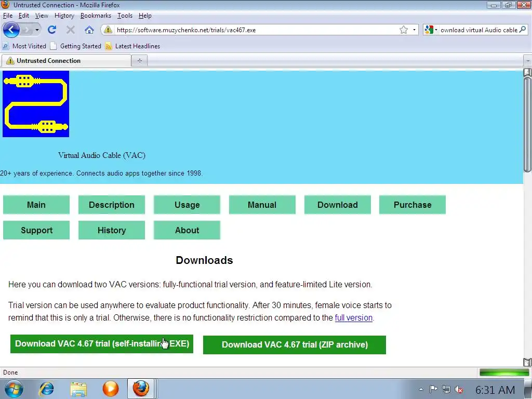
Task: Click the Action Center flag icon
Action: (x=433, y=390)
